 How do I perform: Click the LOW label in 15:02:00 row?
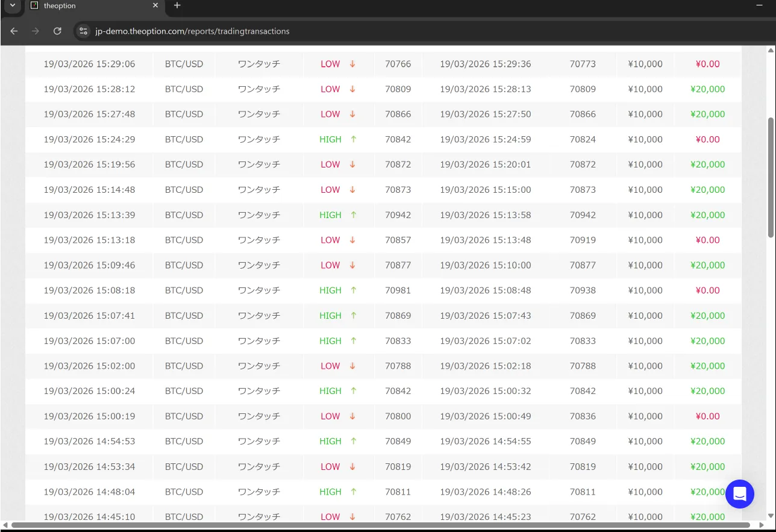(x=330, y=366)
